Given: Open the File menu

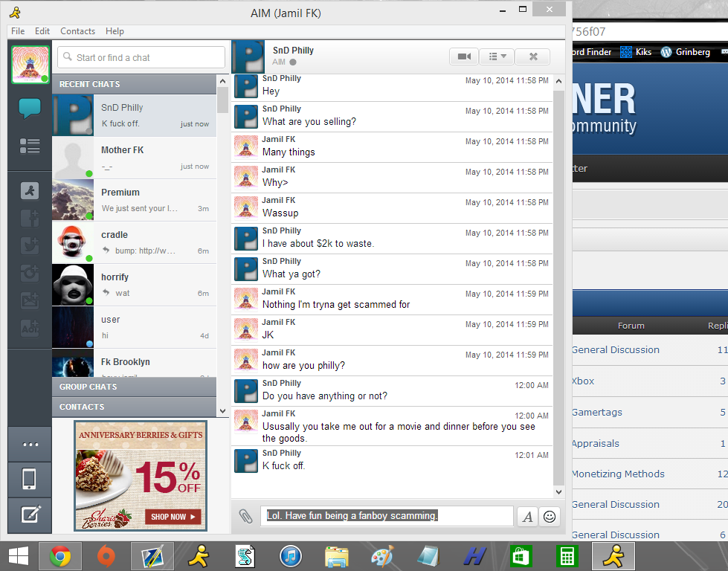Looking at the screenshot, I should pyautogui.click(x=18, y=31).
